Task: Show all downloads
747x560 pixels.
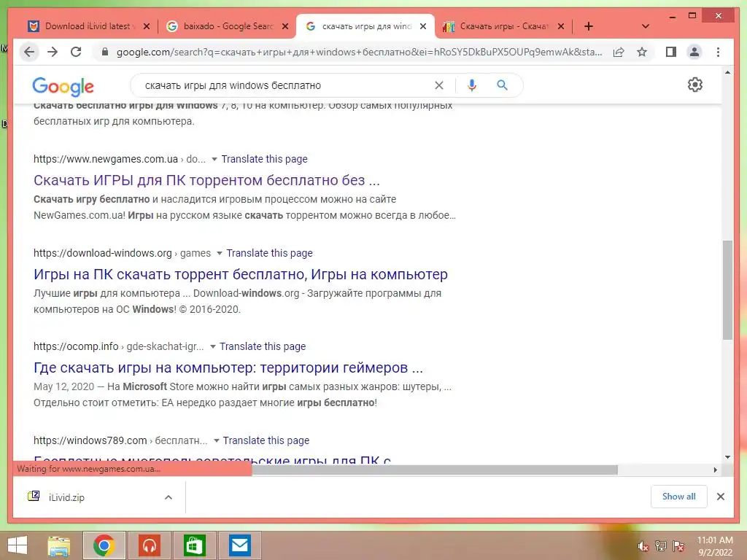Action: [679, 497]
